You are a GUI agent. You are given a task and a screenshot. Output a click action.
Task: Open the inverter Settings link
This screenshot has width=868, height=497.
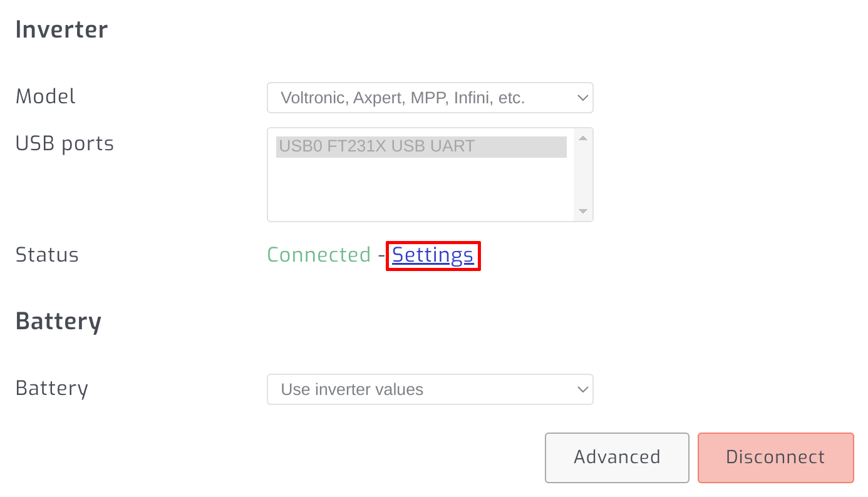433,255
